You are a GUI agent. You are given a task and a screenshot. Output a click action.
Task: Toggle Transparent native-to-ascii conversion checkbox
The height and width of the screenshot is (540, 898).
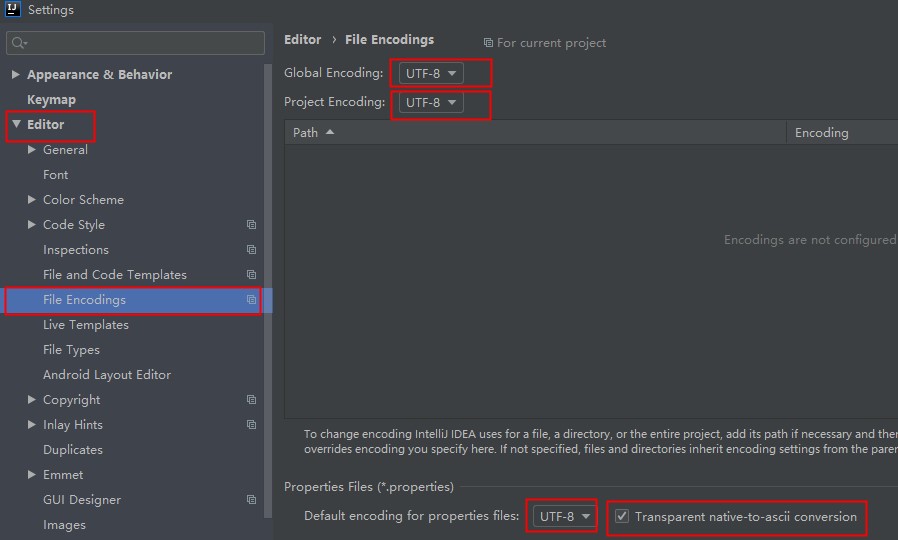(622, 517)
